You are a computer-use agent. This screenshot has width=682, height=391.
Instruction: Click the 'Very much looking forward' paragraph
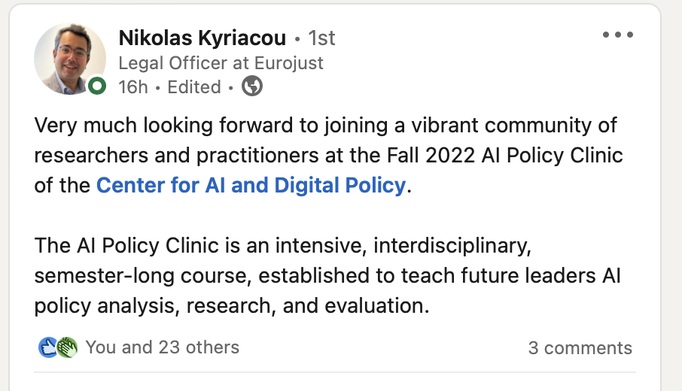coord(328,155)
